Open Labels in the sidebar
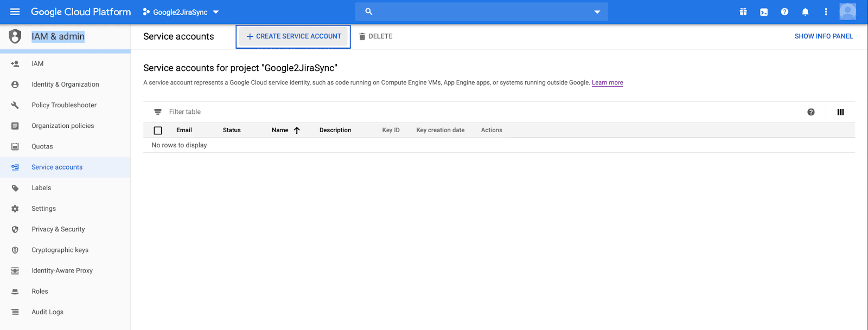868x330 pixels. [65, 188]
